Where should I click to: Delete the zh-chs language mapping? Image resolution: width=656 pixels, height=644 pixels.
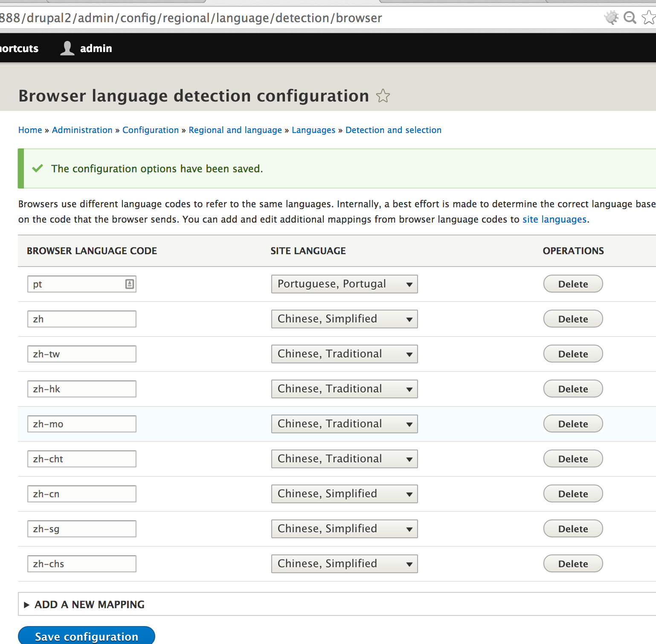tap(573, 564)
